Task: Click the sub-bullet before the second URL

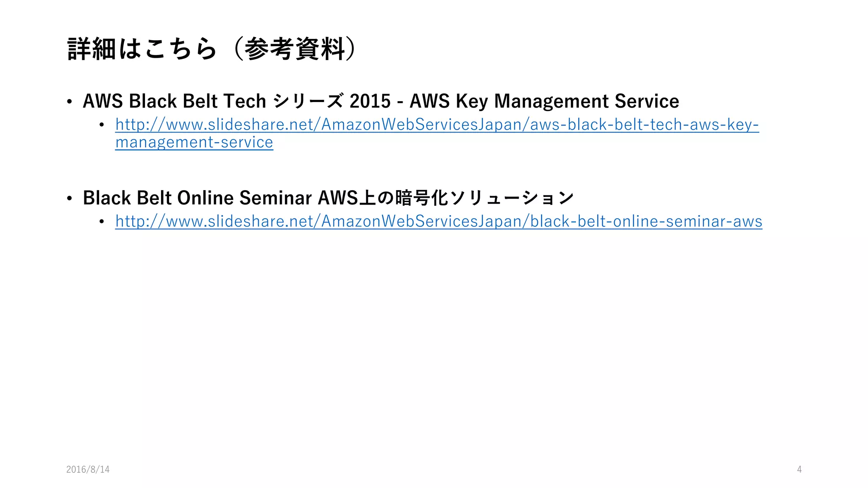Action: (102, 222)
